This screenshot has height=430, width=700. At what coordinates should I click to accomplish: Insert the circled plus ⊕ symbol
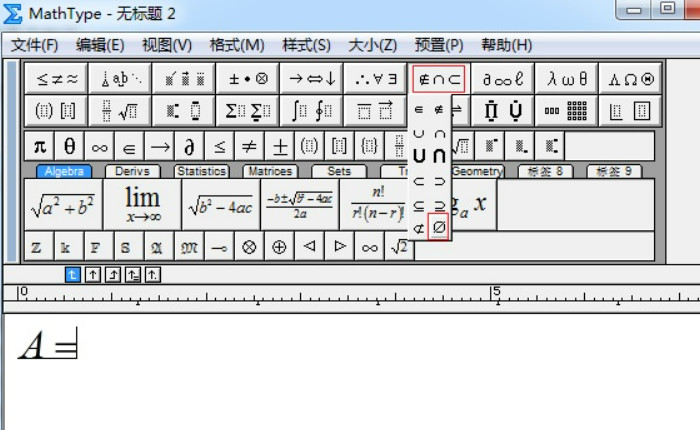tap(279, 246)
